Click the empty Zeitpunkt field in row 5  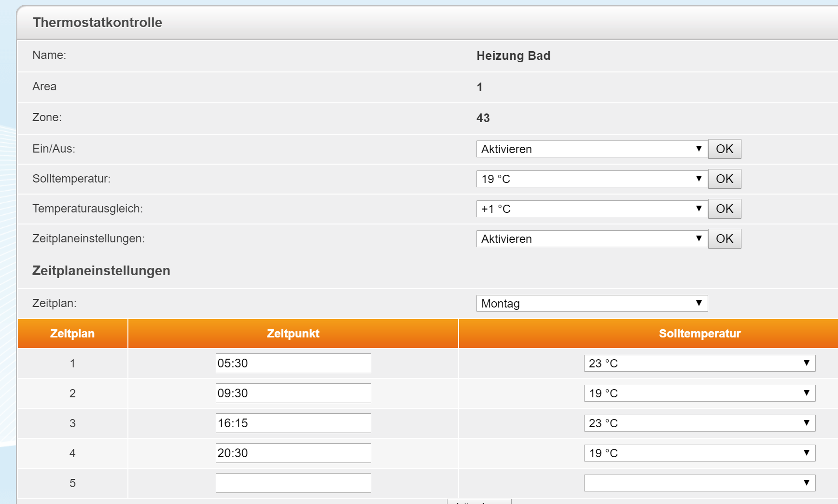click(293, 483)
